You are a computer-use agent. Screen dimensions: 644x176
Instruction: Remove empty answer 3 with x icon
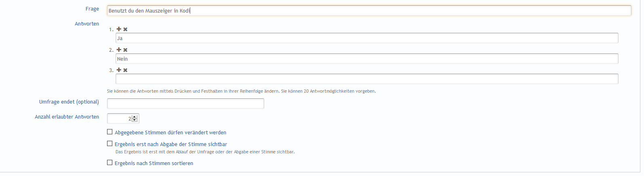click(125, 70)
